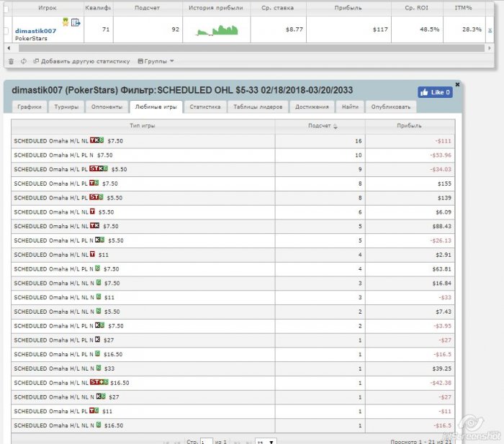The image size is (504, 444).
Task: Click the ST8 badge in the $139 row
Action: [x=96, y=197]
